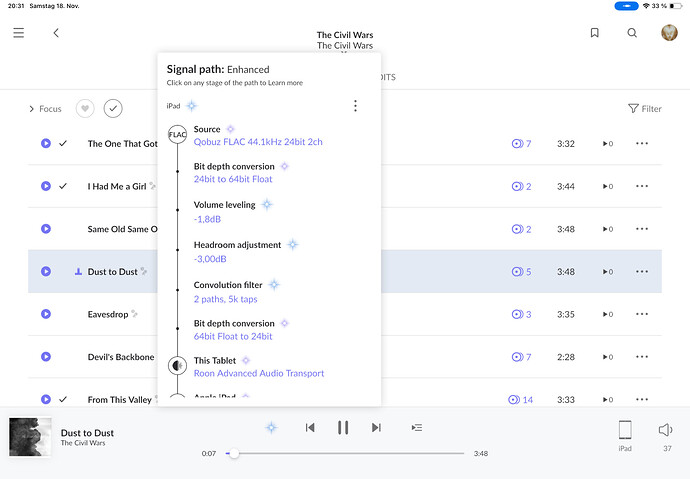Viewport: 690px width, 479px height.
Task: Go back with the back arrow
Action: coord(56,33)
